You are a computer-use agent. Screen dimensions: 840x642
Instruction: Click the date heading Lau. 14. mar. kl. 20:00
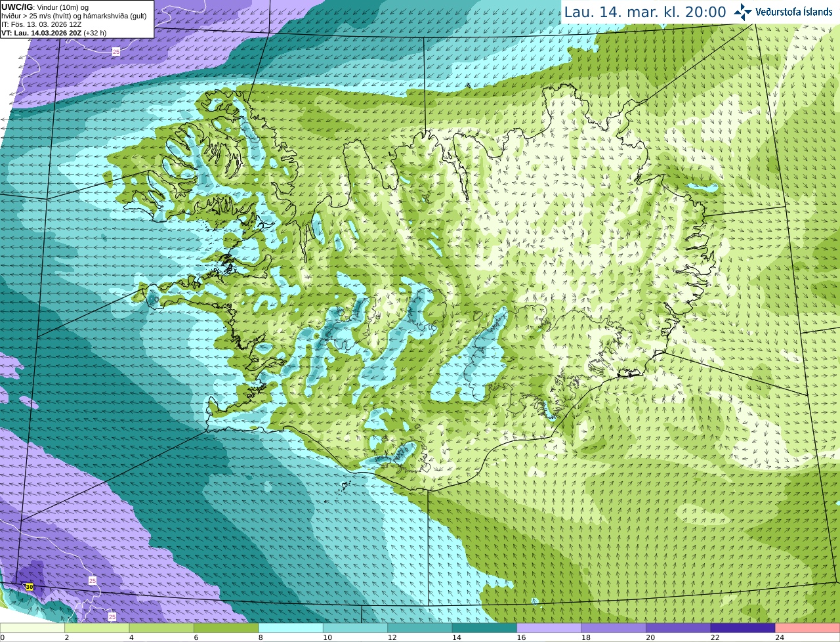[x=645, y=12]
